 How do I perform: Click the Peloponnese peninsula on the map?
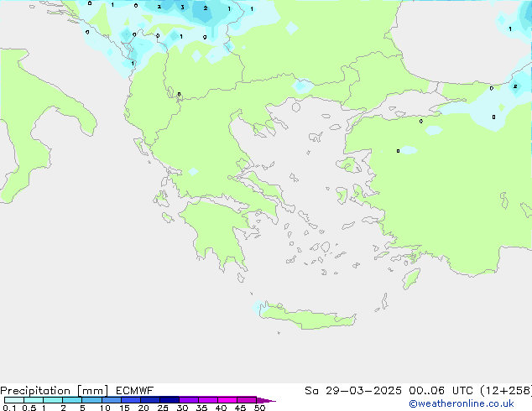(x=217, y=231)
